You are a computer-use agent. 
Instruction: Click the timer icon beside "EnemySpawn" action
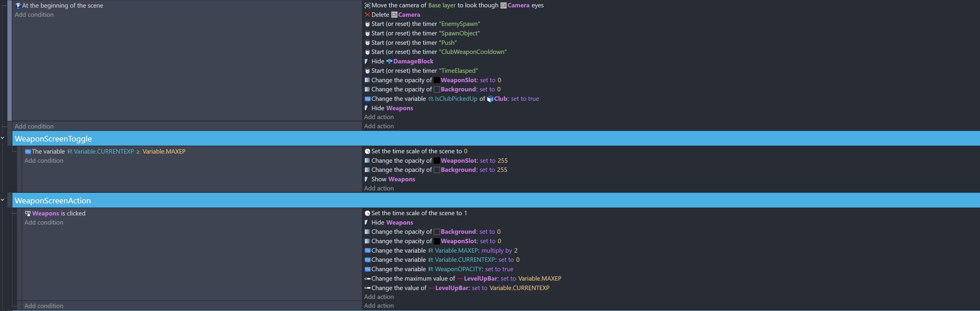click(x=367, y=24)
